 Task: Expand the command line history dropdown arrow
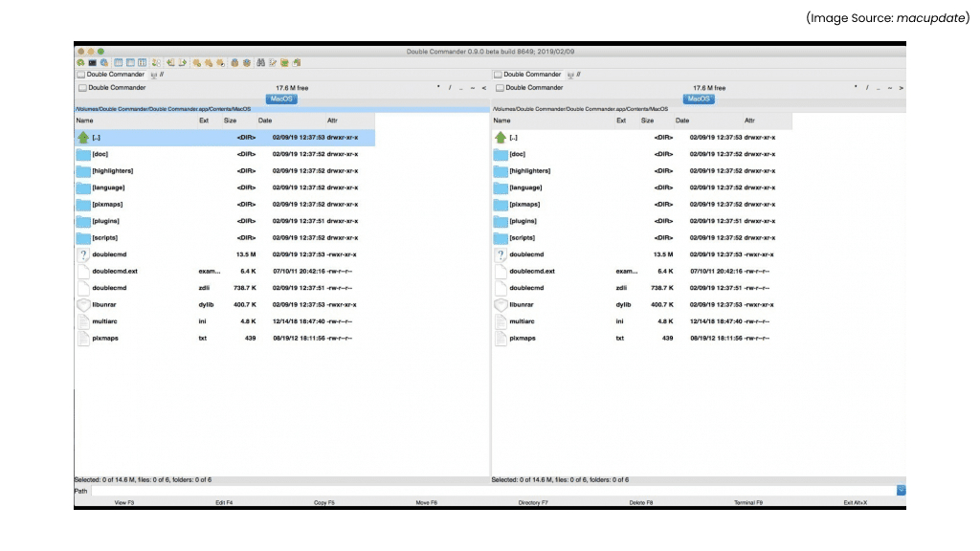pyautogui.click(x=901, y=490)
